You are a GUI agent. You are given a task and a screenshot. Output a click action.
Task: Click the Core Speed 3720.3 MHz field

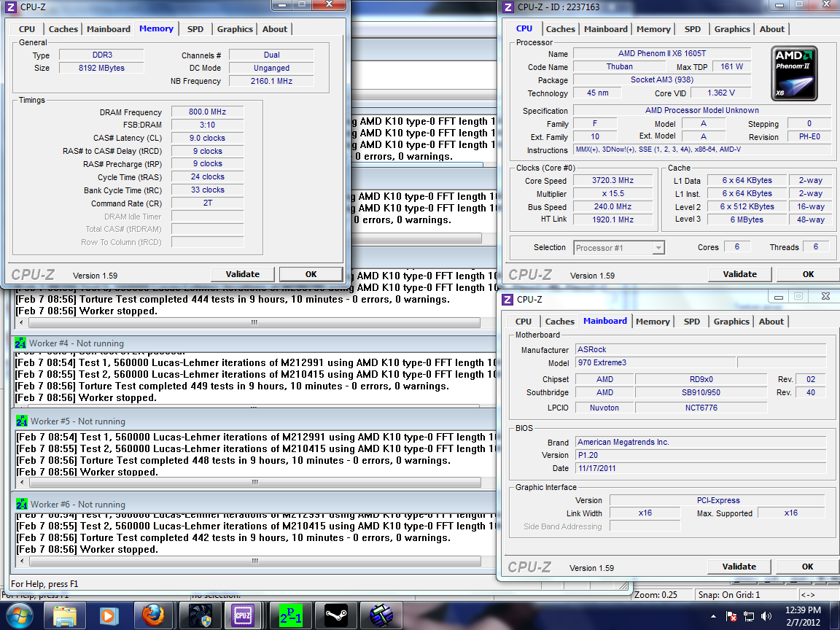[x=612, y=181]
